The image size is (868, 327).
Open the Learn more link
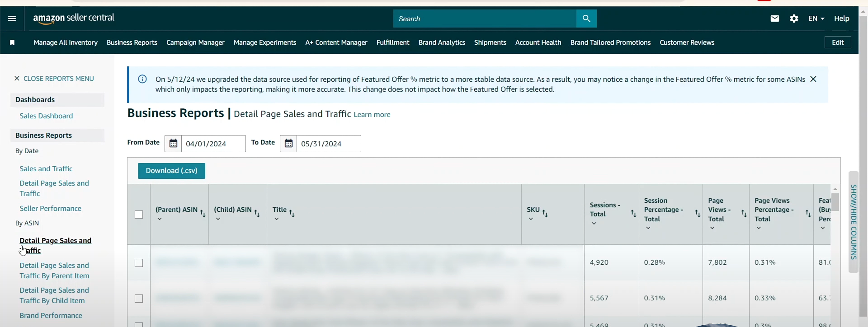click(372, 115)
